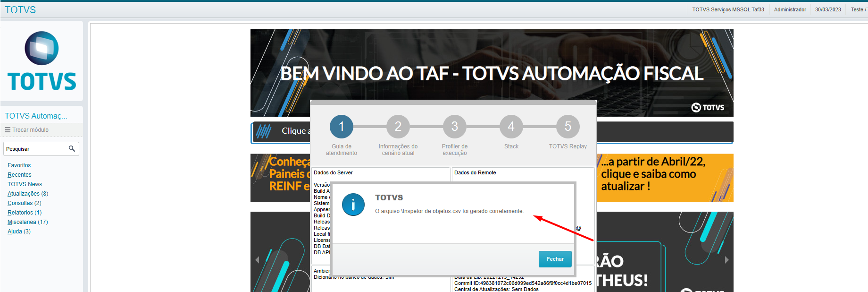Expand Miscelanea (17)
This screenshot has height=292, width=868.
pos(28,222)
